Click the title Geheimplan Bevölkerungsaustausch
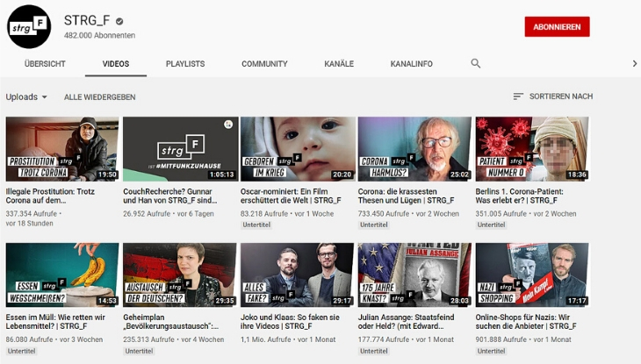Image resolution: width=641 pixels, height=364 pixels. coord(171,322)
